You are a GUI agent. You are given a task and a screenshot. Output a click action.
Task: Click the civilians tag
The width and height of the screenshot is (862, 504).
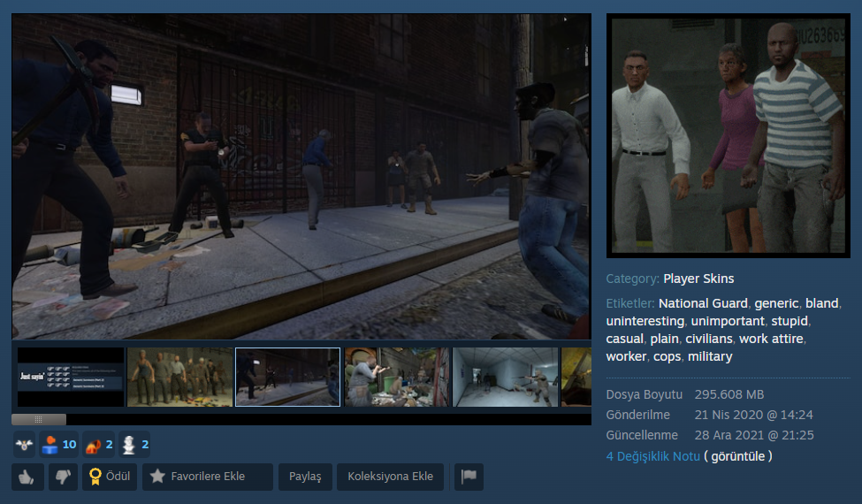(709, 339)
